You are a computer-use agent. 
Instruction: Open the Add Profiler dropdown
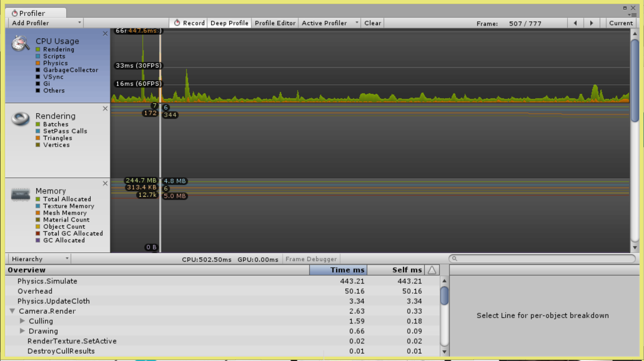pyautogui.click(x=46, y=23)
